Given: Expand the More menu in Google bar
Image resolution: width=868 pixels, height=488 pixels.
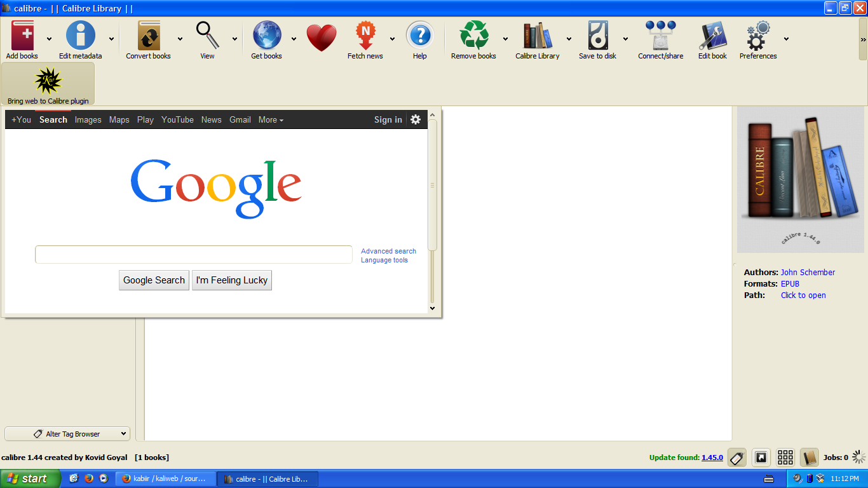Looking at the screenshot, I should (271, 119).
